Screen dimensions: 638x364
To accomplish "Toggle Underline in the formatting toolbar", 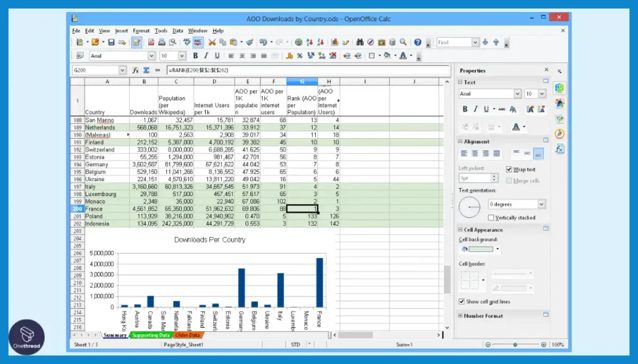I will pyautogui.click(x=217, y=56).
